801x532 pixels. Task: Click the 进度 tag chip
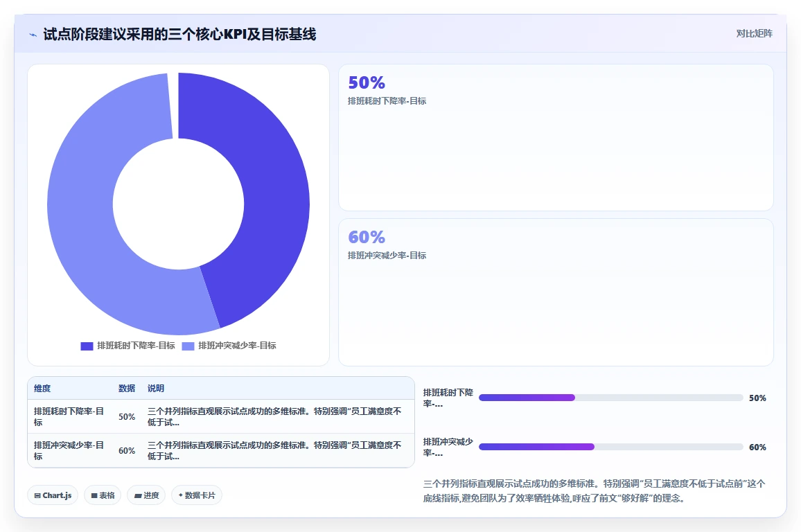(x=146, y=495)
